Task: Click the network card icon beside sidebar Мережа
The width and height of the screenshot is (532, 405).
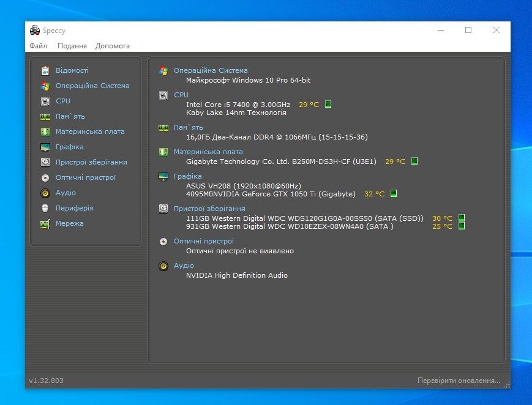Action: pos(45,224)
